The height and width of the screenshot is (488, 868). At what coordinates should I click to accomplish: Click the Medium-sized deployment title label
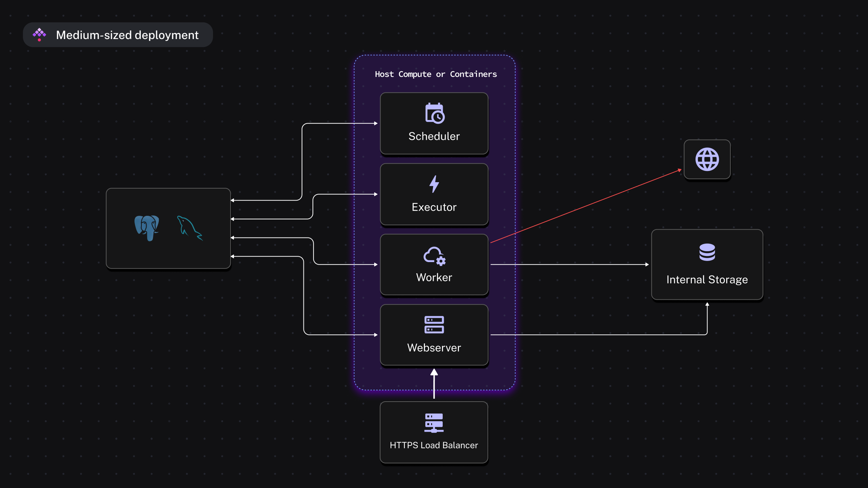point(127,35)
